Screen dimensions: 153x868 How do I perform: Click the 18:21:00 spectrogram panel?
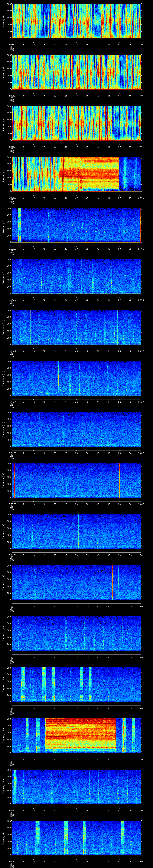(77, 276)
